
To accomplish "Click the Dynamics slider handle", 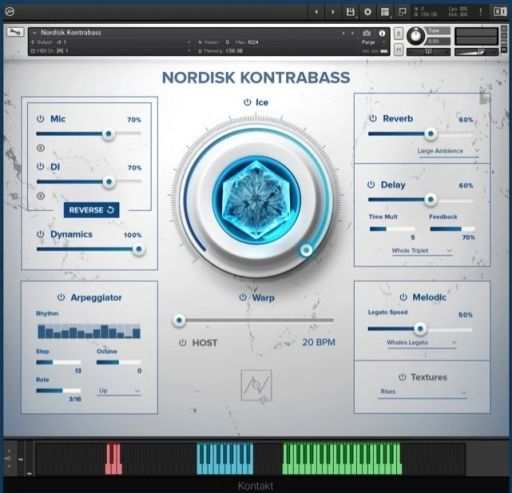I will (x=138, y=249).
